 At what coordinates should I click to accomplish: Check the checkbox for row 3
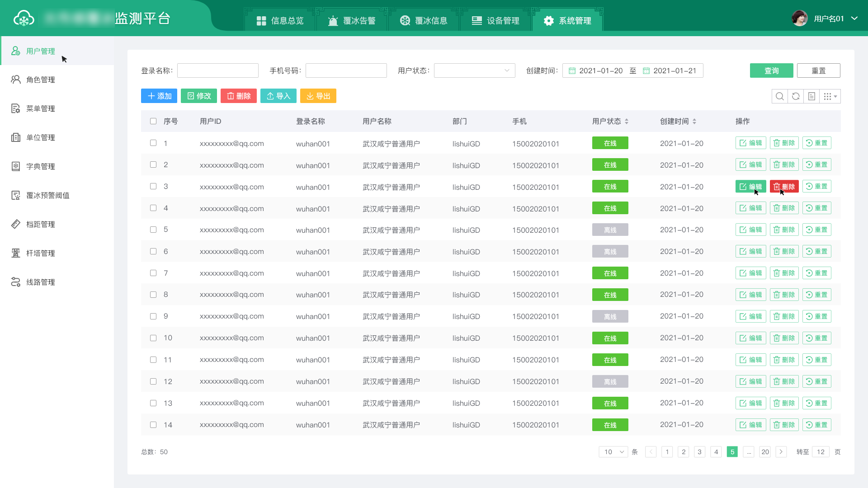point(153,186)
